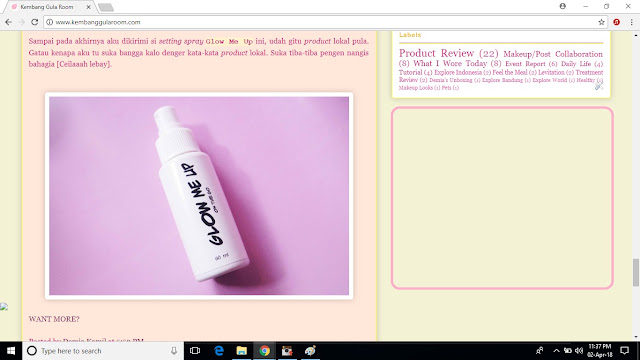This screenshot has height=360, width=640.
Task: Open the Windows Start menu
Action: pyautogui.click(x=11, y=351)
